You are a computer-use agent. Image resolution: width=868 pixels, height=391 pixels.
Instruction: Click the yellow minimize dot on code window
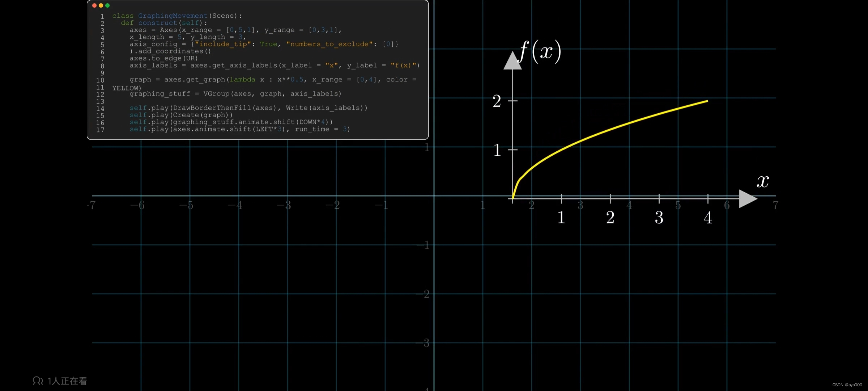[101, 5]
